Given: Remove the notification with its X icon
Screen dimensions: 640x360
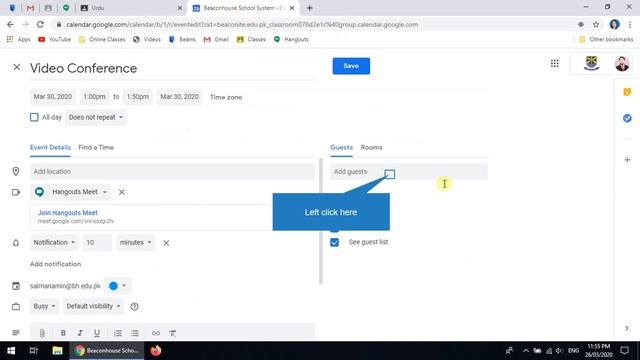Looking at the screenshot, I should coord(166,242).
